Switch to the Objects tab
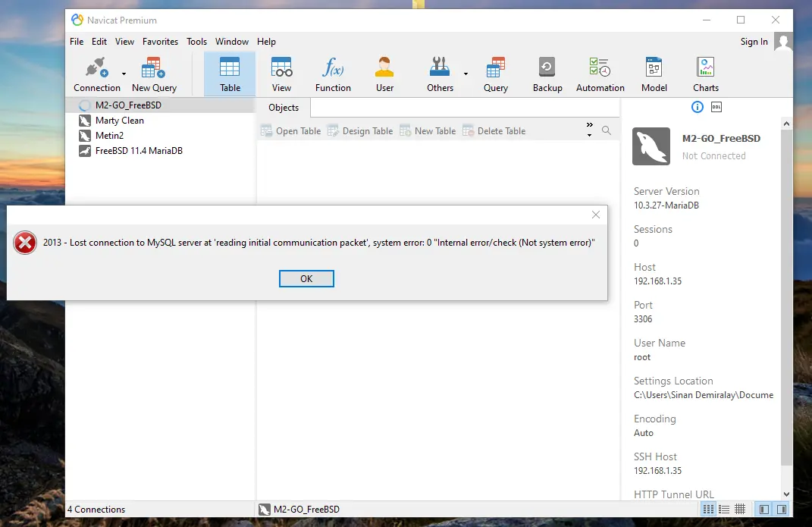Viewport: 812px width, 527px height. 284,108
